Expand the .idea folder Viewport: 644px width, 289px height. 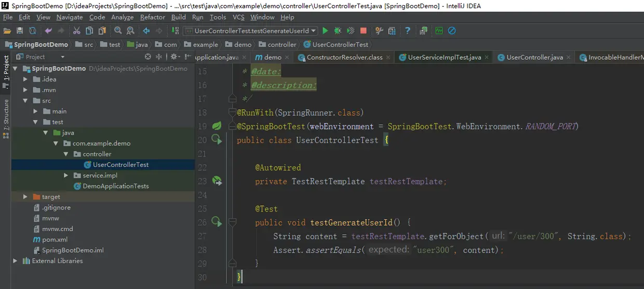tap(25, 80)
